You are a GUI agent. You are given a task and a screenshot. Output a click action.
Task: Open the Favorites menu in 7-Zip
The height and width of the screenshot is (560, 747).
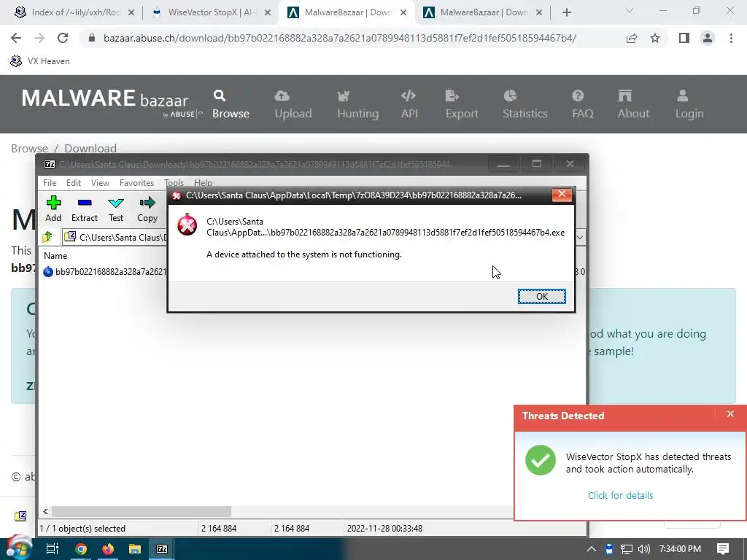click(x=136, y=183)
